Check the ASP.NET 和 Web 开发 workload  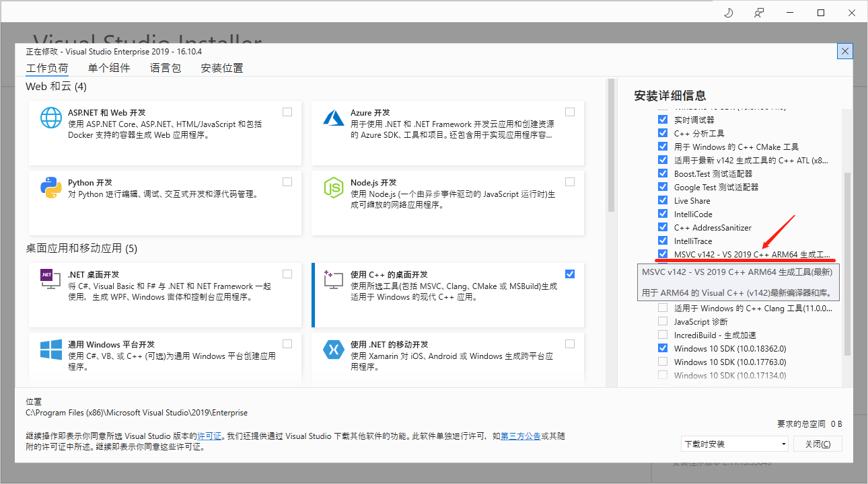[x=287, y=112]
